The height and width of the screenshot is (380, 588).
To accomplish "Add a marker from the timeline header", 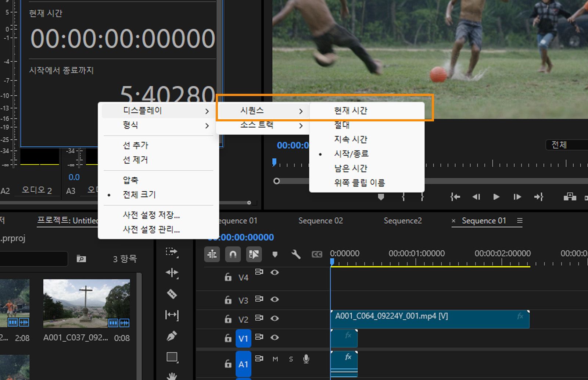I will [x=275, y=254].
